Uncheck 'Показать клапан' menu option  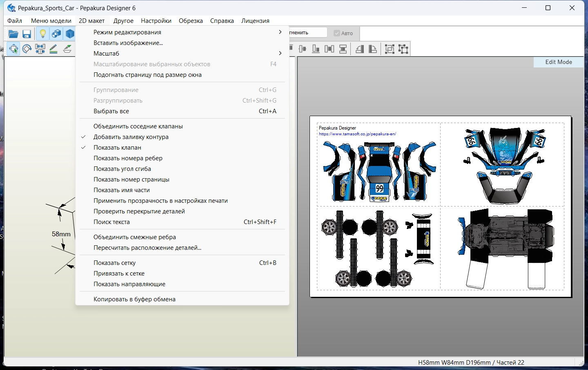point(117,148)
